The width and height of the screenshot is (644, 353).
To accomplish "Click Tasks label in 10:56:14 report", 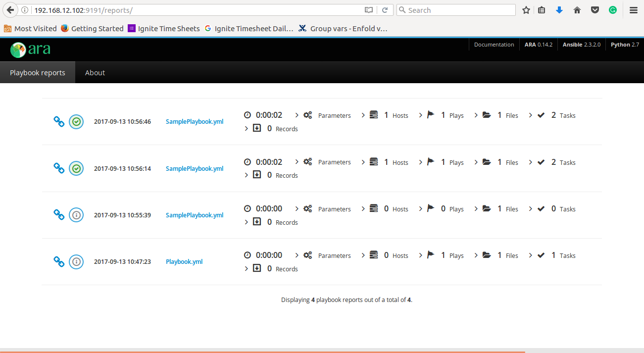I will [x=568, y=162].
